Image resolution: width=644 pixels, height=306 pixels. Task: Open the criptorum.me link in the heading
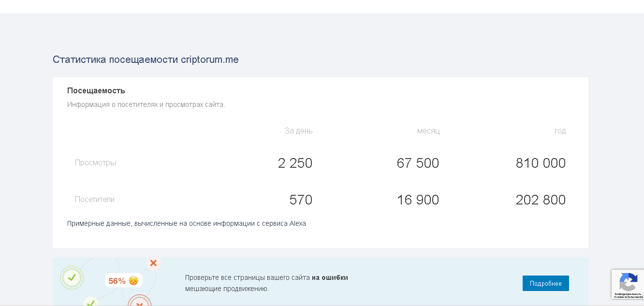210,59
